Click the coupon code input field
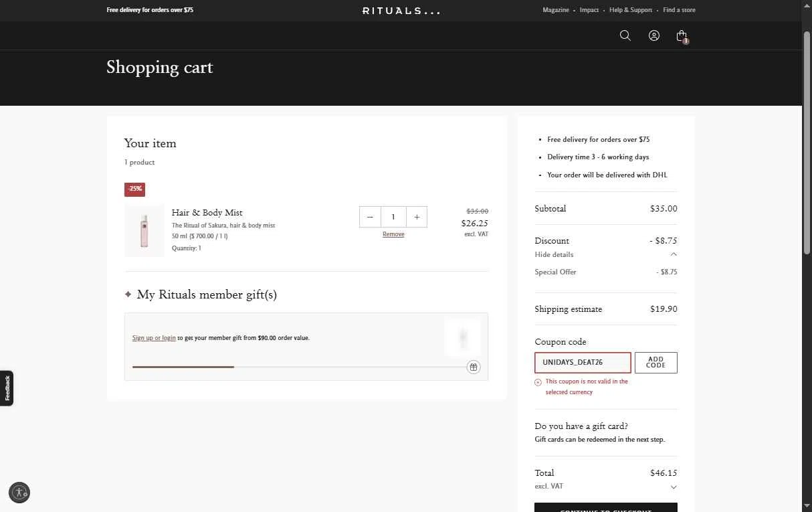This screenshot has width=812, height=512. tap(583, 362)
